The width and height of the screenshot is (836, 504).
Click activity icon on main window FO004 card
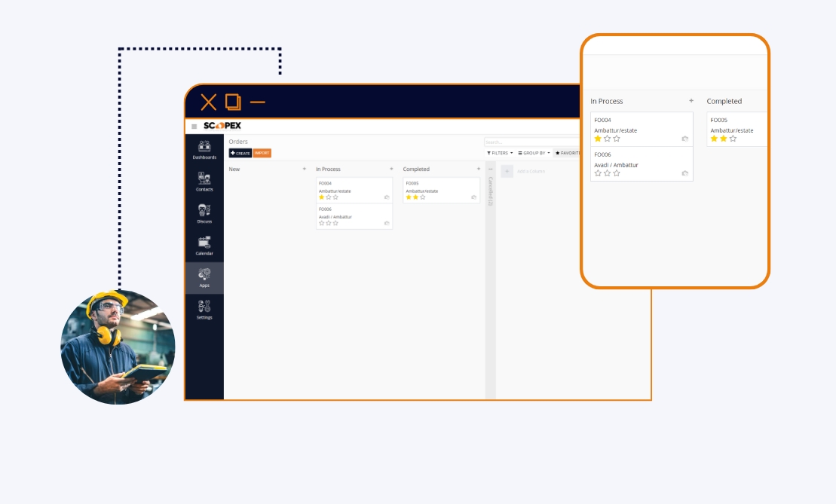pyautogui.click(x=387, y=197)
